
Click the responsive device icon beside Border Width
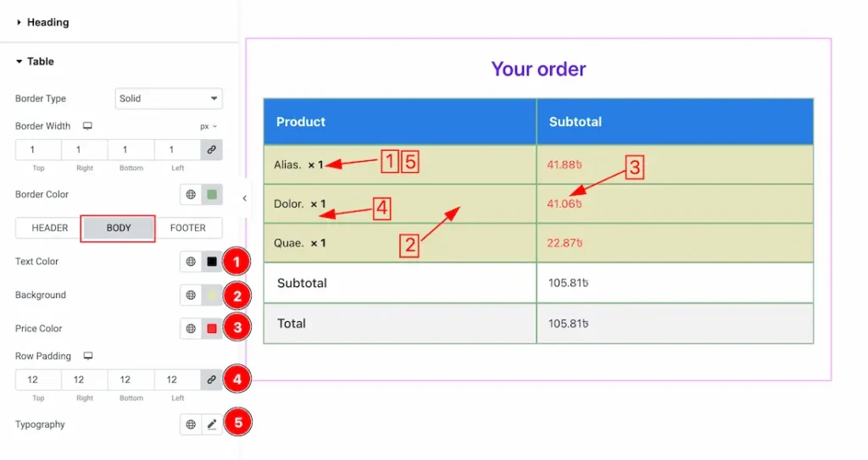[86, 126]
